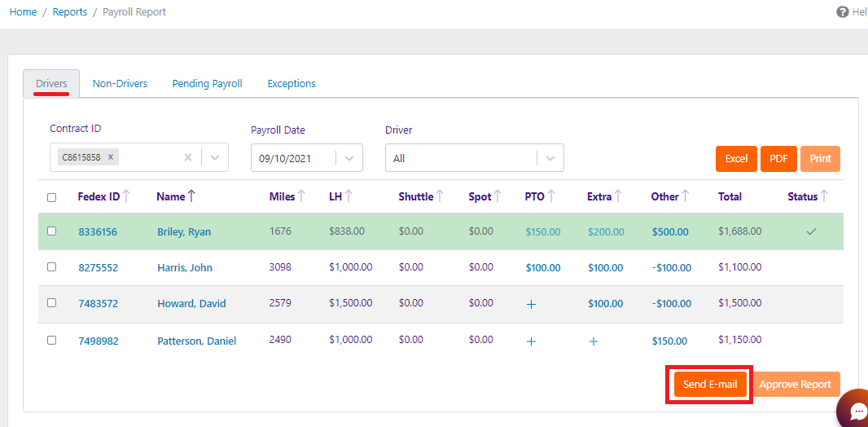Click the approved checkmark for Briley, Ryan
This screenshot has height=427, width=868.
click(x=812, y=231)
